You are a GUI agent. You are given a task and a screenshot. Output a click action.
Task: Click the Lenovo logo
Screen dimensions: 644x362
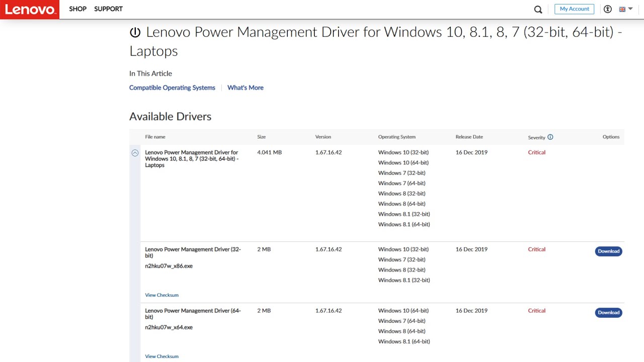[30, 10]
